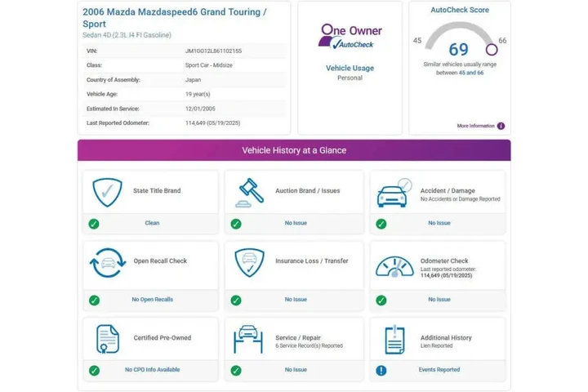Click the 2006 Mazda Mazdaspeed6 title
Viewport: 588px width, 392px height.
[175, 18]
